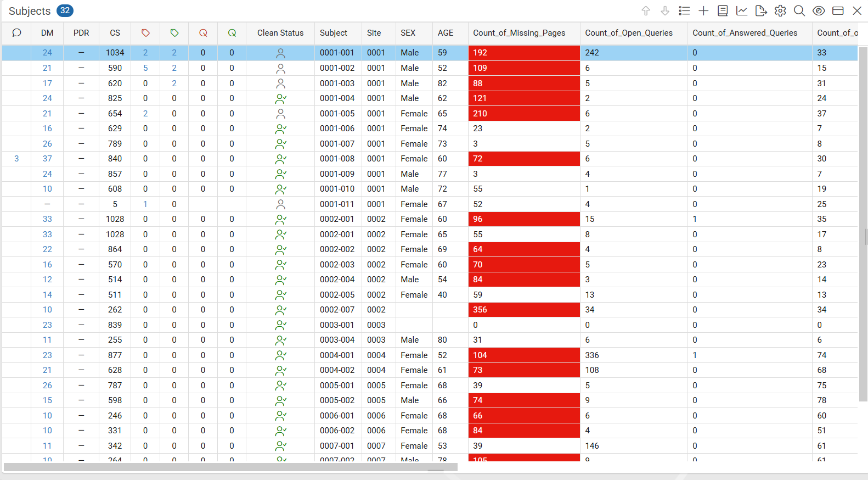Click the export file icon

[761, 10]
